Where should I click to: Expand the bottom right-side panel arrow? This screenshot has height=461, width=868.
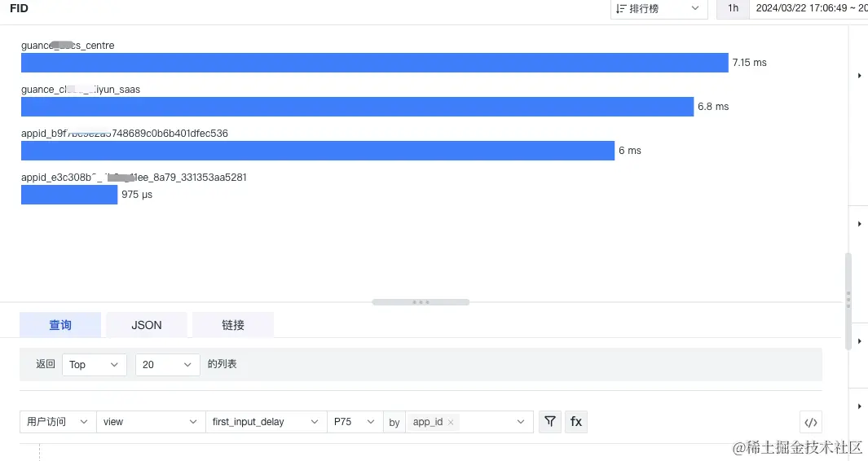pyautogui.click(x=859, y=406)
